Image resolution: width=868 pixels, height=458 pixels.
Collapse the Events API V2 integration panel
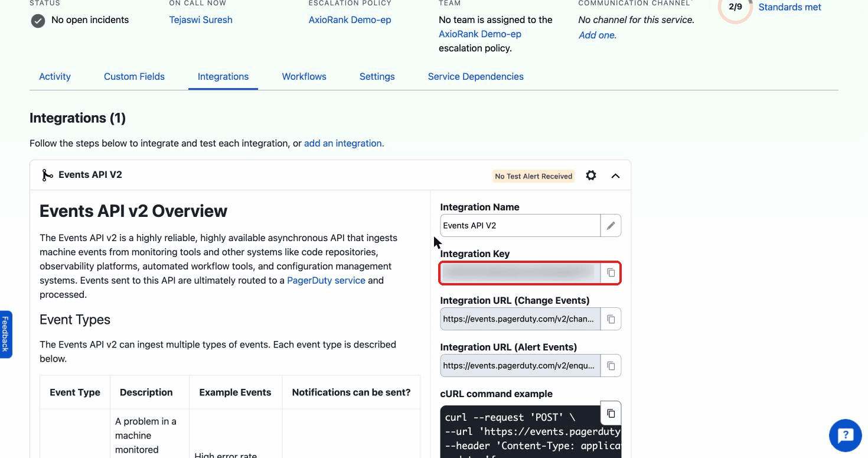click(x=615, y=176)
